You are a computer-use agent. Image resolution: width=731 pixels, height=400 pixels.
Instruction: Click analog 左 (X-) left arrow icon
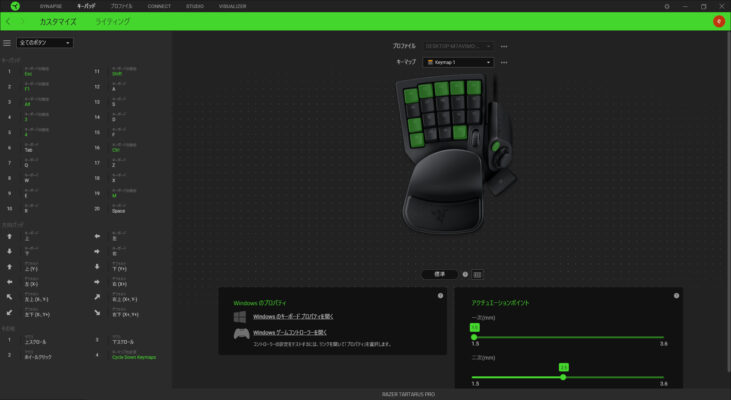pos(9,282)
